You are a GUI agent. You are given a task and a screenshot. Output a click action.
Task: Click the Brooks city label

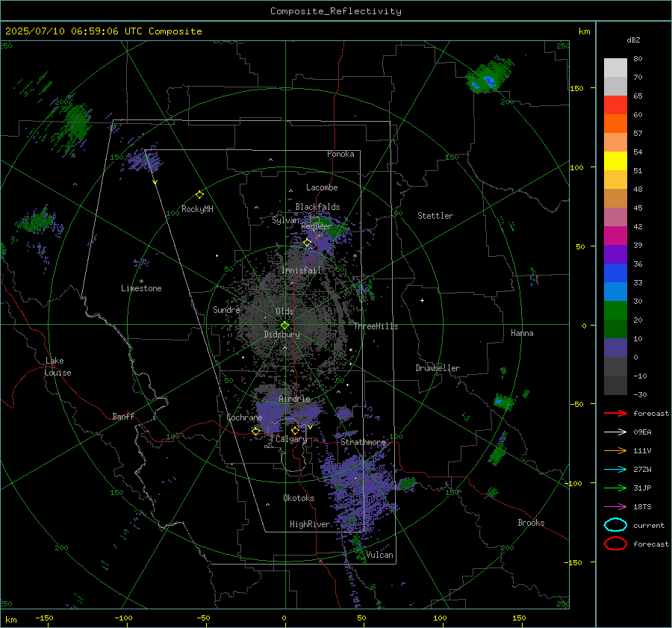pos(531,523)
